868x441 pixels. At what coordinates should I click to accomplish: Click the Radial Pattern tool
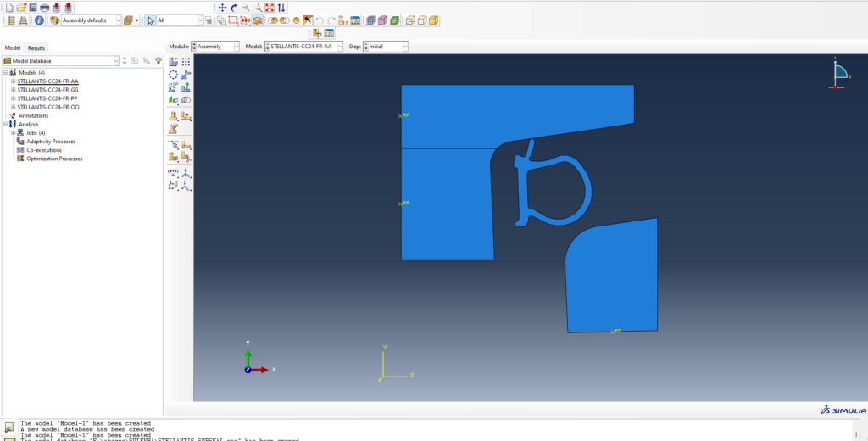(x=173, y=75)
